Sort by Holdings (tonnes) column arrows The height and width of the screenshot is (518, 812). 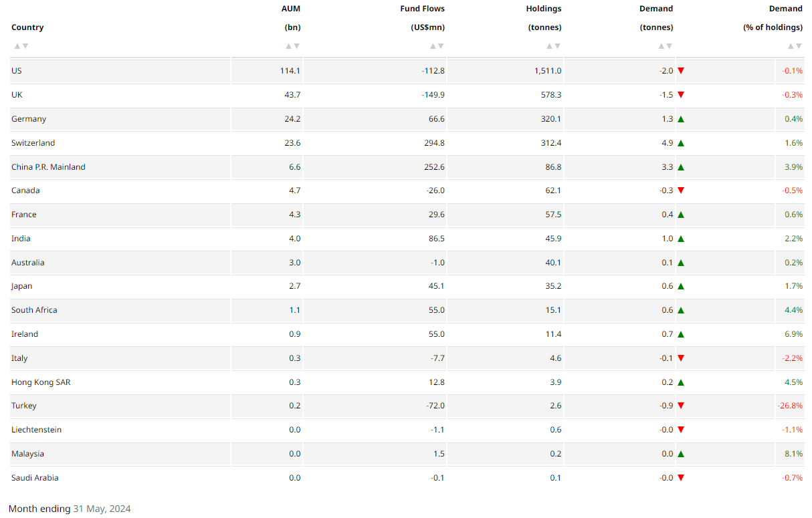click(x=554, y=46)
